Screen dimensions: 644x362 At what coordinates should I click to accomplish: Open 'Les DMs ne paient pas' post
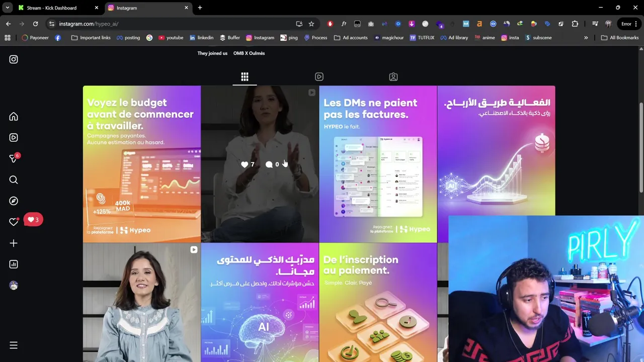[x=378, y=164]
